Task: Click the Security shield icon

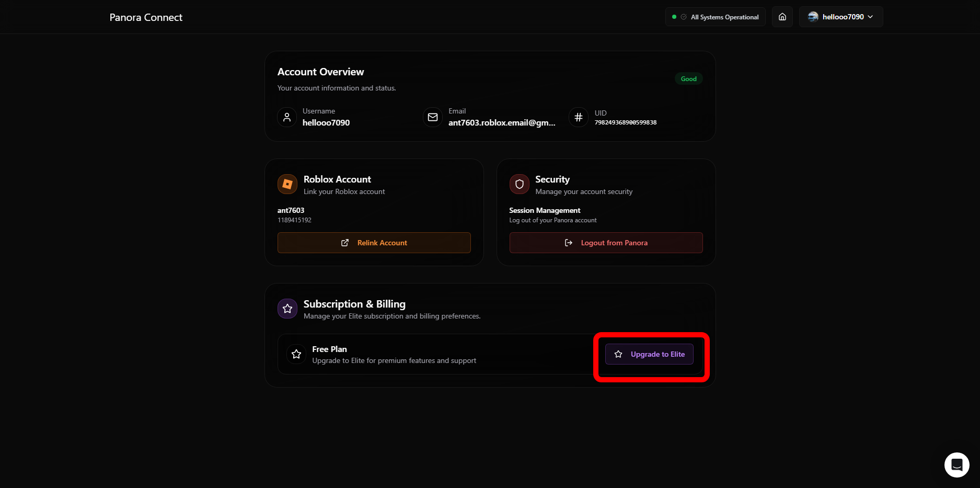Action: click(519, 184)
